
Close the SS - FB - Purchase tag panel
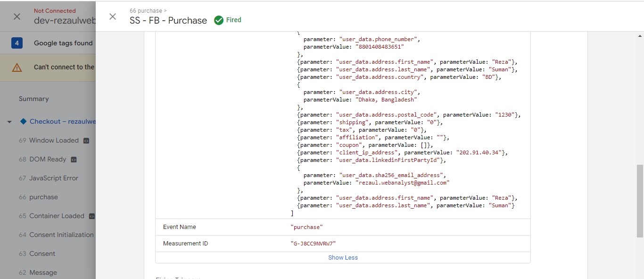pos(113,17)
